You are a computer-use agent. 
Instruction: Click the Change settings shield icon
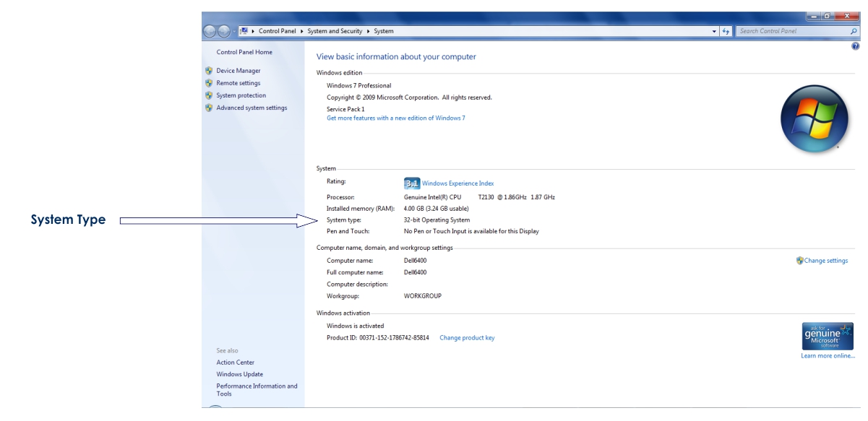click(x=799, y=261)
